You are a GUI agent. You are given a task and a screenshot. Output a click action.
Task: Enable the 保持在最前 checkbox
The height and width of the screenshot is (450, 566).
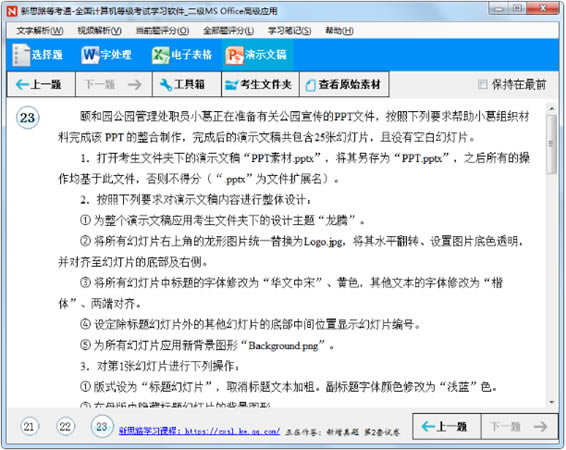pos(482,84)
